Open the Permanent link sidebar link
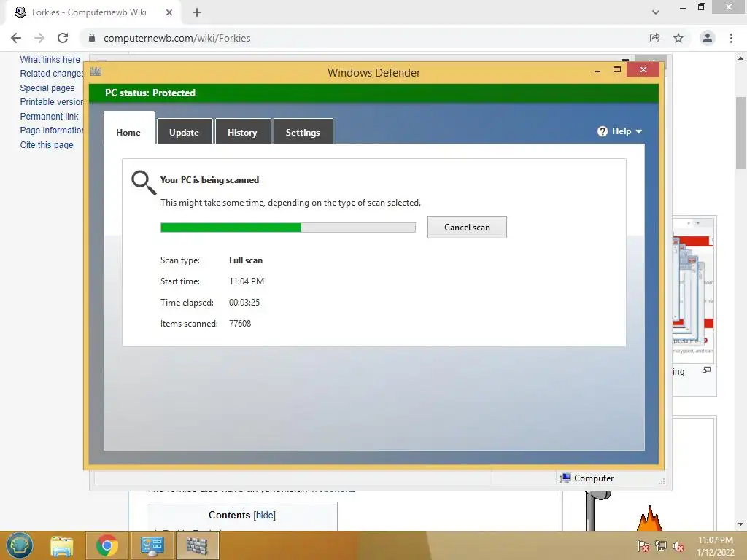Viewport: 747px width, 560px height. click(49, 116)
